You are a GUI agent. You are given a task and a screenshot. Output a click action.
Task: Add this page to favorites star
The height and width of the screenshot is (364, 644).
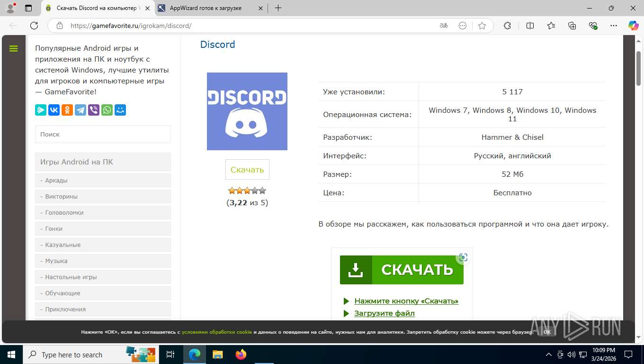[x=482, y=26]
